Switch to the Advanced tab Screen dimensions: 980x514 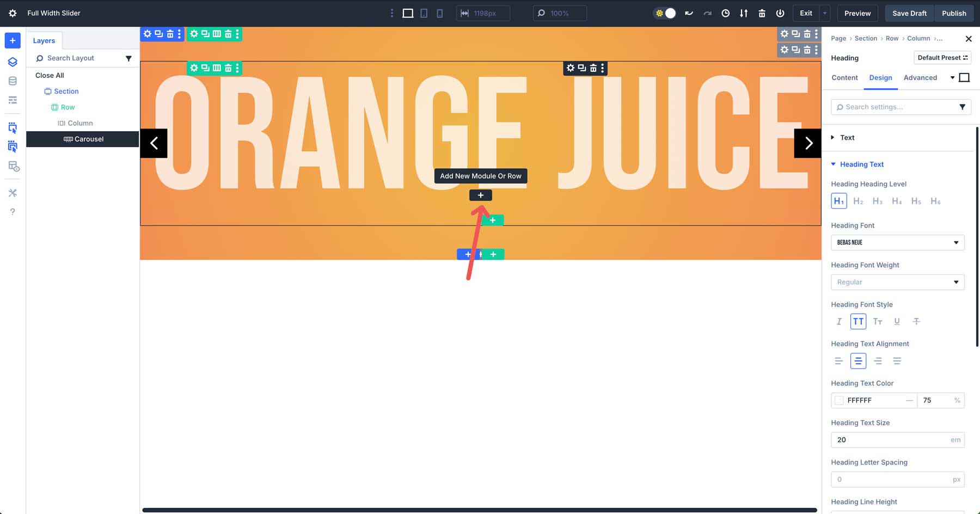coord(921,78)
